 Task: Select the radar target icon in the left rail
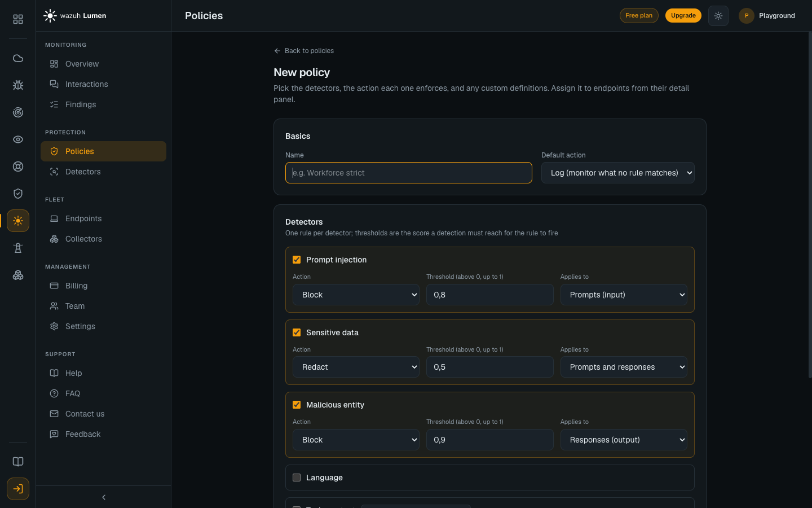tap(18, 112)
